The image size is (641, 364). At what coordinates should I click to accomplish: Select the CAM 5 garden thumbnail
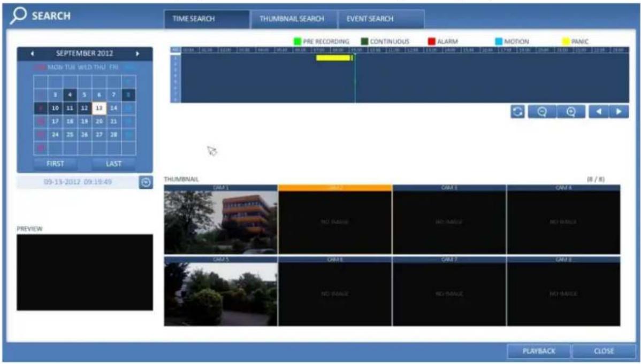pyautogui.click(x=221, y=291)
